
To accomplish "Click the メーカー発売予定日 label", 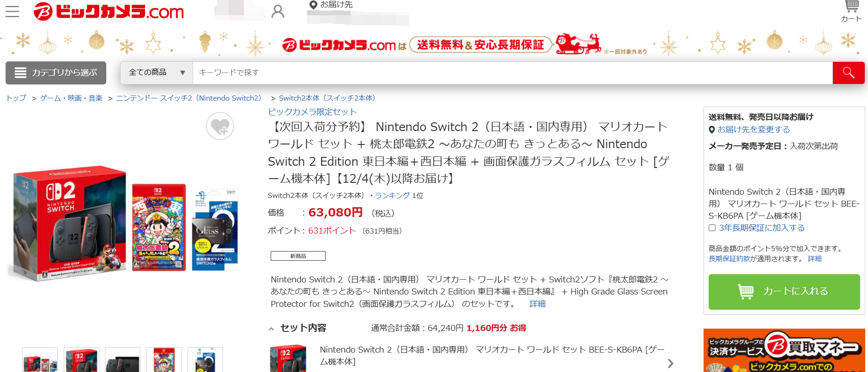I will [x=748, y=146].
